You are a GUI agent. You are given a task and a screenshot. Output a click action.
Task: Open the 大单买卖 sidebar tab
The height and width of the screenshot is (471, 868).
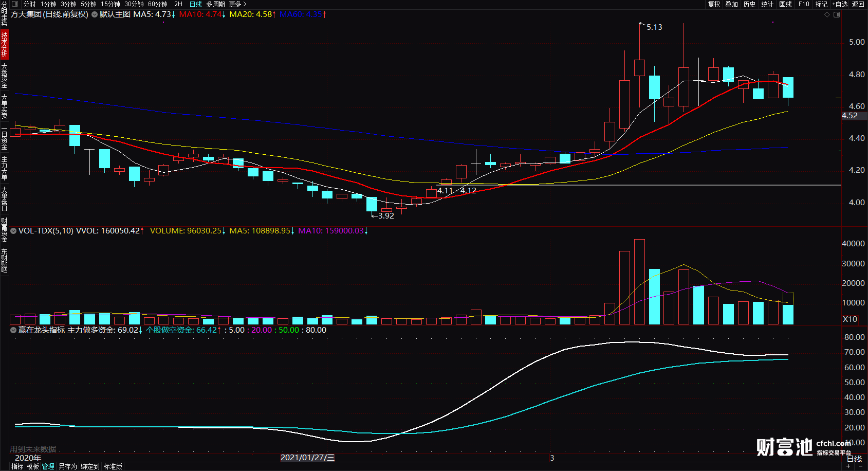4,106
